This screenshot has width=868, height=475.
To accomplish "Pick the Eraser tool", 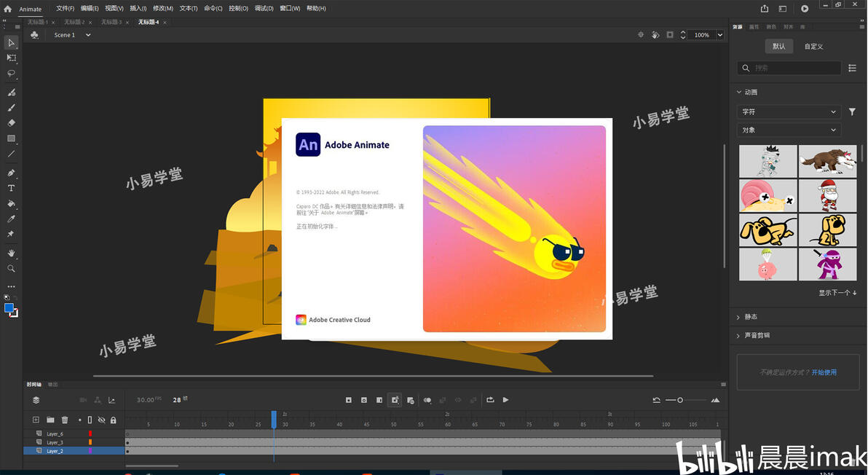I will coord(11,123).
